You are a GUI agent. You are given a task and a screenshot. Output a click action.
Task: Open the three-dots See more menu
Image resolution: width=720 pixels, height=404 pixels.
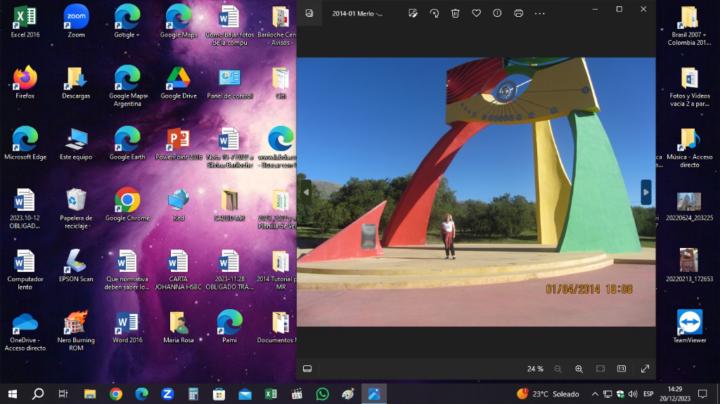click(540, 13)
